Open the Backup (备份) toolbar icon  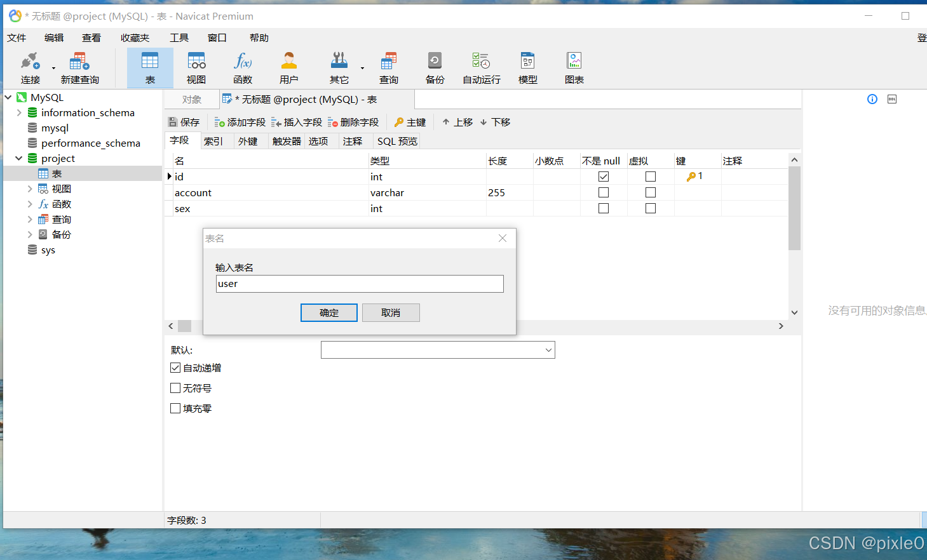435,68
